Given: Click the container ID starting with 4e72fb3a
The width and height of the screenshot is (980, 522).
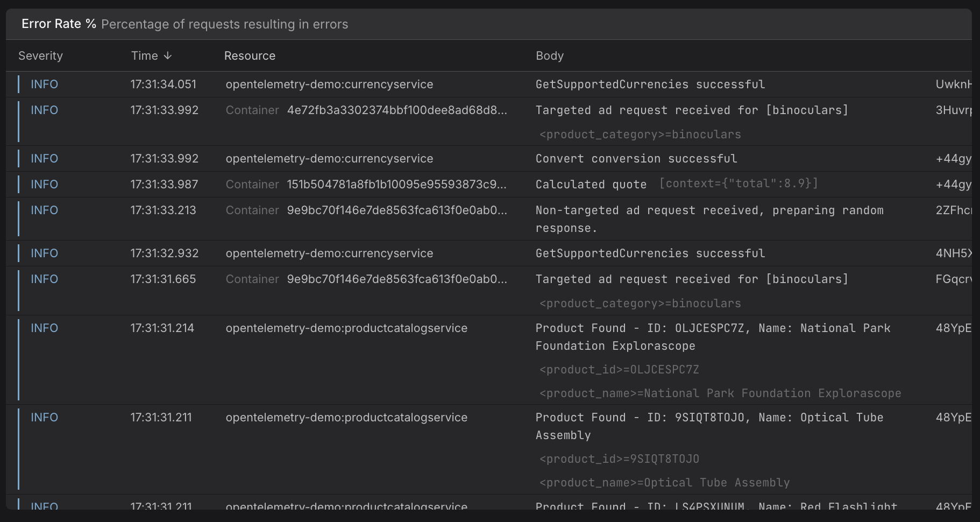Looking at the screenshot, I should click(x=396, y=110).
